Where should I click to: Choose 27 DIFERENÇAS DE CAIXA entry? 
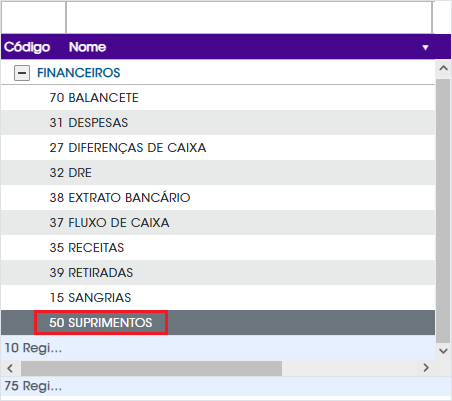point(218,148)
